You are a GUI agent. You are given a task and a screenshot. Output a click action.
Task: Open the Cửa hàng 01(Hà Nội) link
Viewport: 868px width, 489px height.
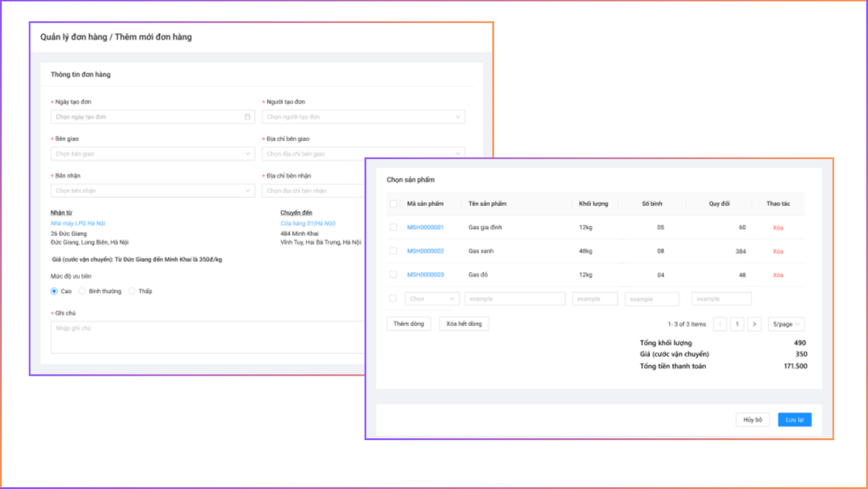tap(308, 223)
